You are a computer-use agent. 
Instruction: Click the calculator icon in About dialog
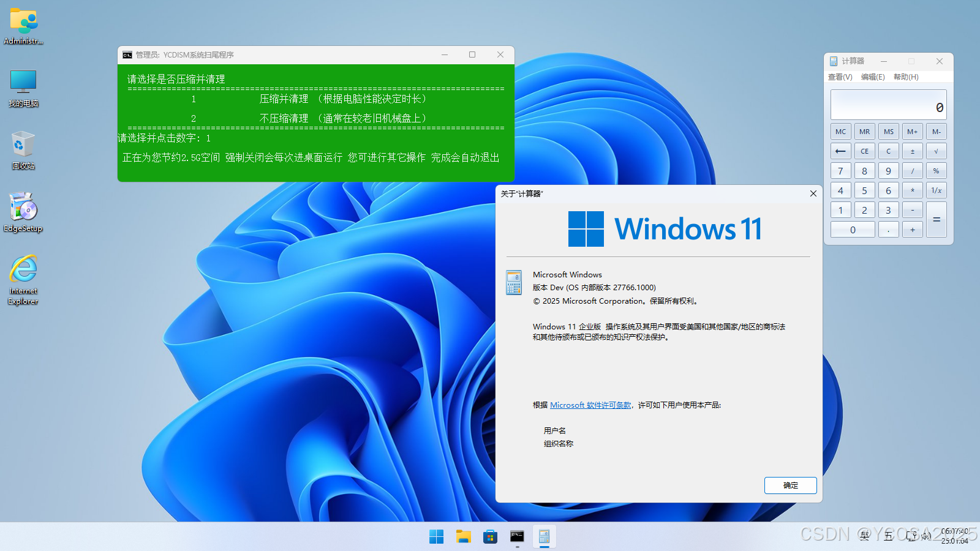click(514, 282)
